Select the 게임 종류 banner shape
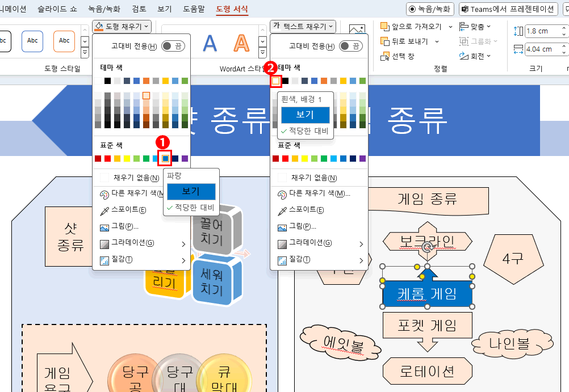569x392 pixels. [428, 200]
